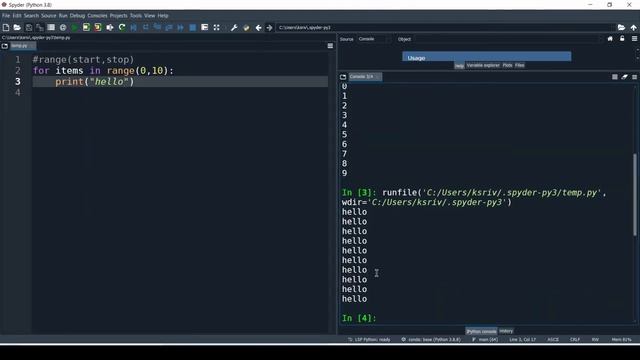The height and width of the screenshot is (360, 640).
Task: Open the Projects menu
Action: [118, 16]
